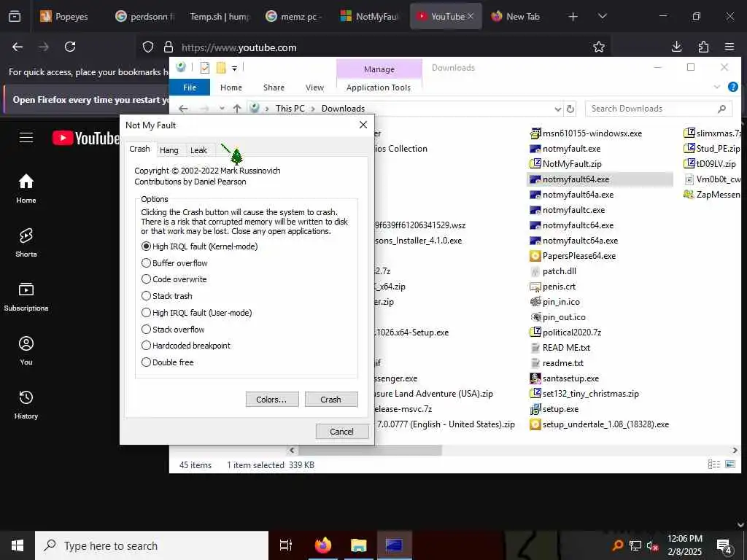Screen dimensions: 747x560
Task: Go up one folder level in Explorer
Action: 237,109
